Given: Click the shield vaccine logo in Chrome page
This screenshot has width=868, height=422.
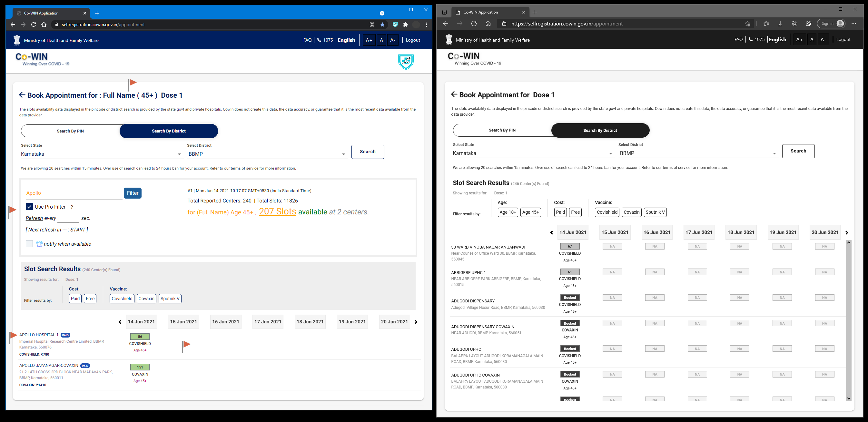Looking at the screenshot, I should 406,62.
